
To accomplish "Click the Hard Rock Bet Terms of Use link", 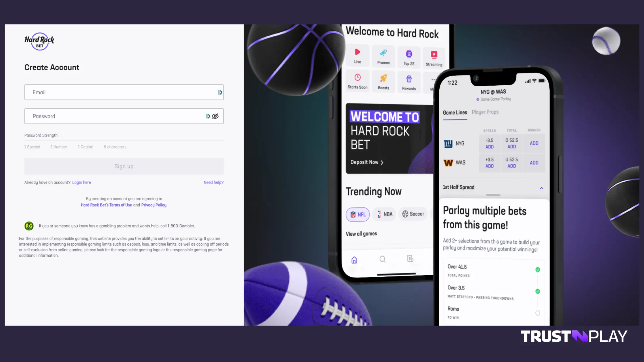I will pos(106,205).
